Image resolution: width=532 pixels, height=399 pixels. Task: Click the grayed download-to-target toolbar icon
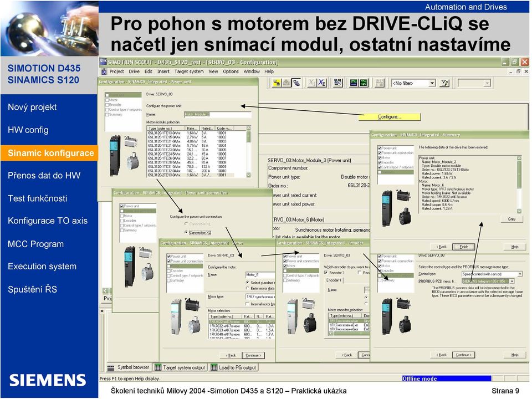(x=287, y=83)
